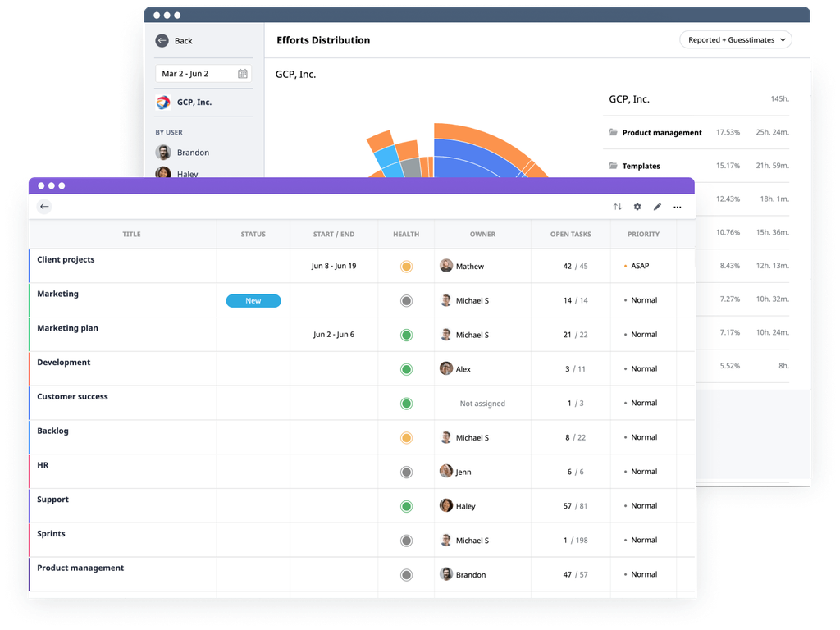Click the Jun 8 - Jun 19 date cell
Viewport: 840px width, 630px height.
[334, 266]
